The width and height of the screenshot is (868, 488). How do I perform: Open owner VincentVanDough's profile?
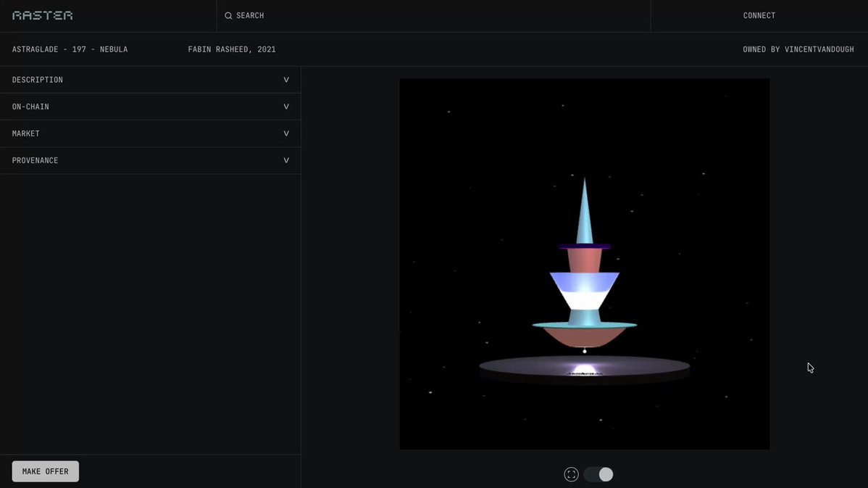(819, 49)
